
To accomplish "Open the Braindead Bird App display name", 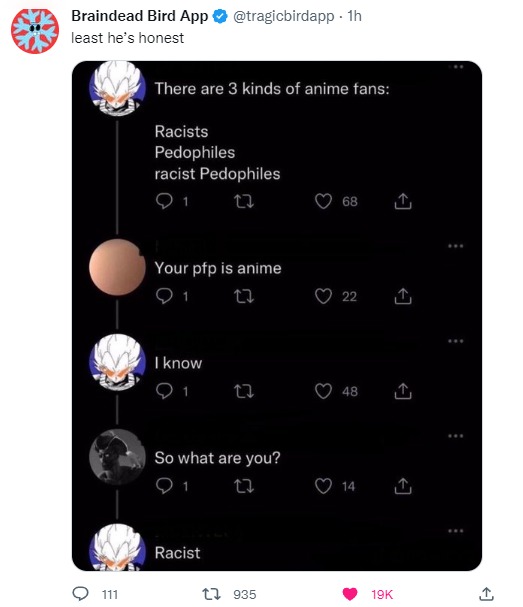I will pos(140,16).
